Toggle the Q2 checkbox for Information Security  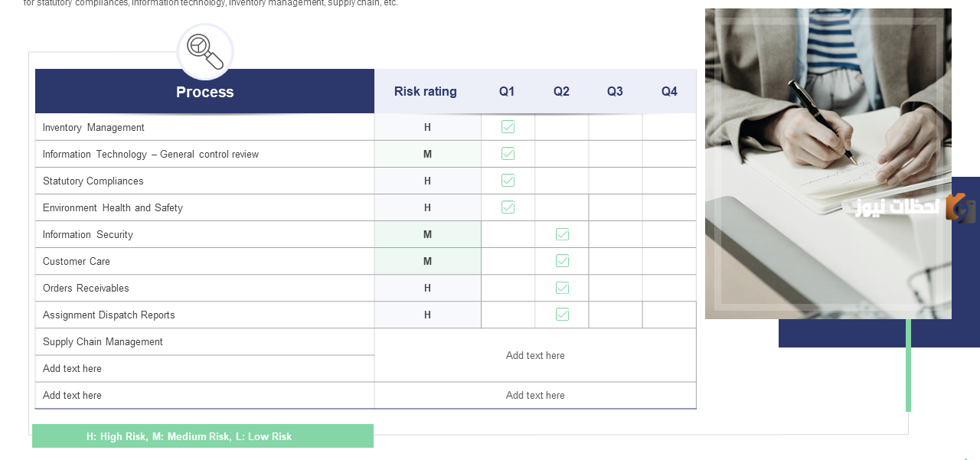pyautogui.click(x=562, y=234)
